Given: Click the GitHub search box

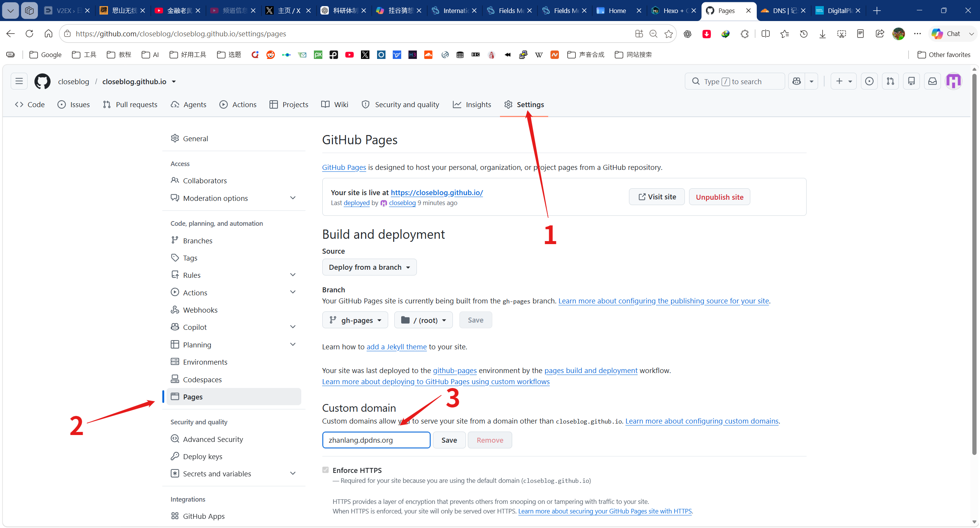Looking at the screenshot, I should pos(735,81).
